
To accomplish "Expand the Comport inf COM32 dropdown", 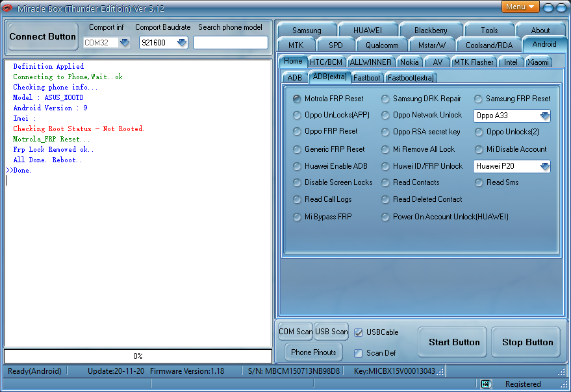I will click(125, 43).
